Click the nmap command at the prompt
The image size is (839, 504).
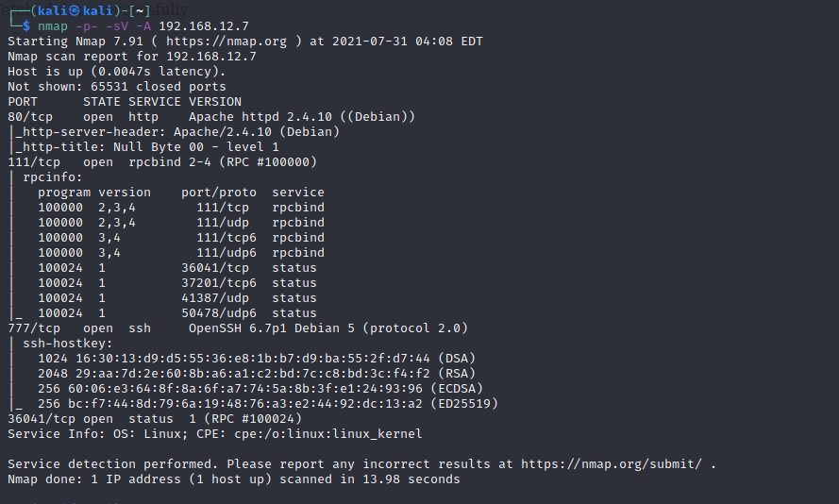pos(52,26)
